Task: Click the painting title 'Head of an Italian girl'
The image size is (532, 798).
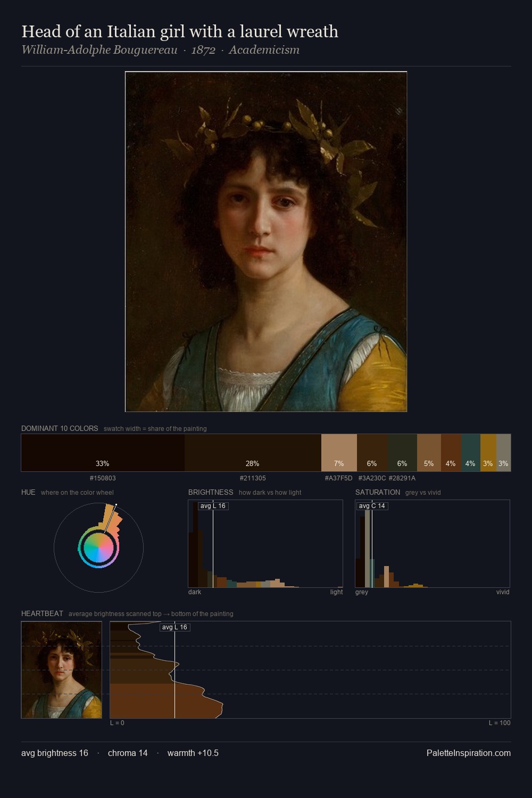Action: [180, 31]
